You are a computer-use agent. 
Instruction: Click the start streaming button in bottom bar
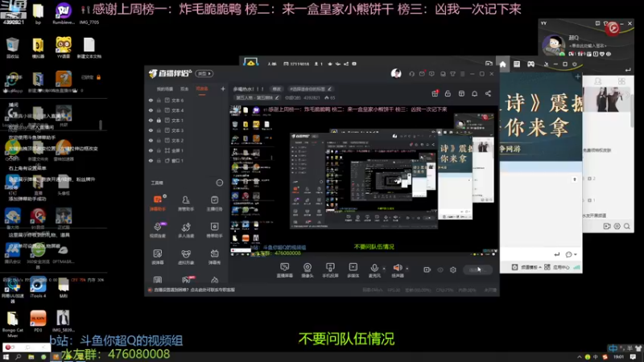click(x=477, y=269)
